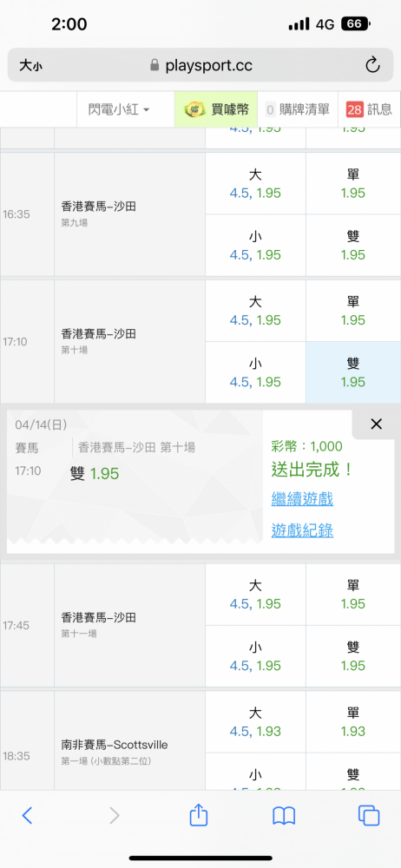Click 遊戲紀錄 link
Viewport: 401px width, 868px height.
302,531
